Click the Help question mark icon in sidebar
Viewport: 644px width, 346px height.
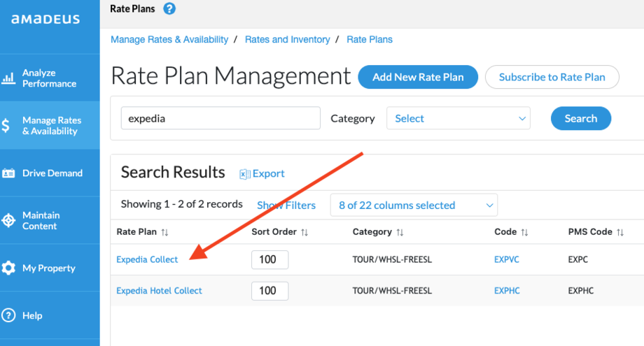8,316
